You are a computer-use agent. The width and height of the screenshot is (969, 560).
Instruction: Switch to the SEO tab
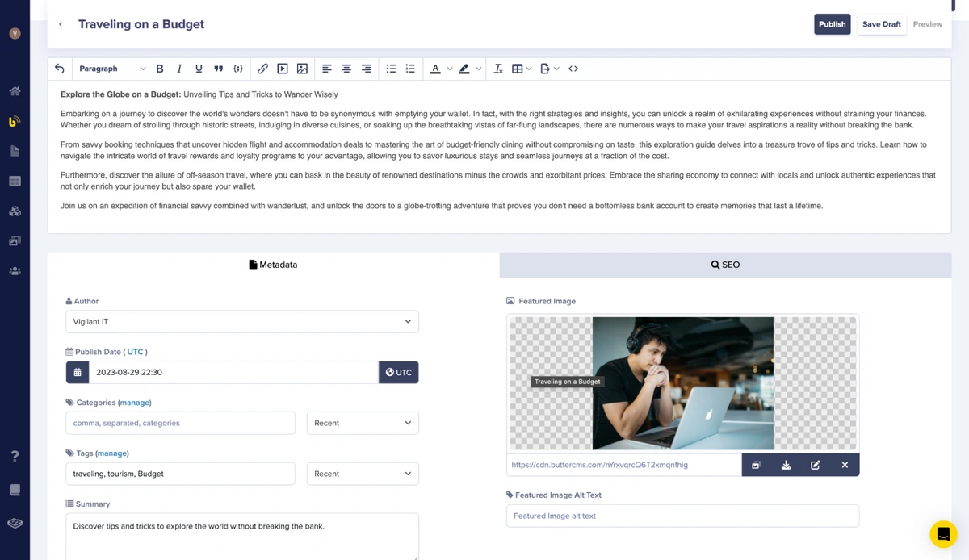click(x=725, y=265)
